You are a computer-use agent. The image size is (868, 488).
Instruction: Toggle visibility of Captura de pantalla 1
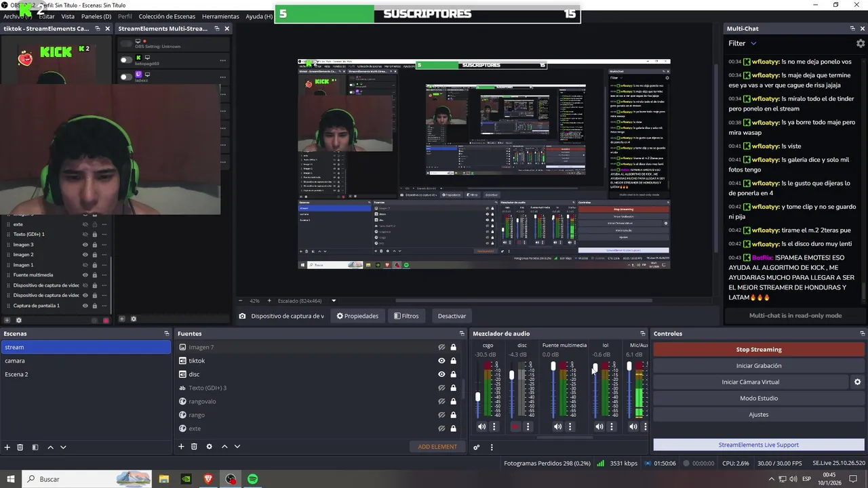(x=85, y=306)
